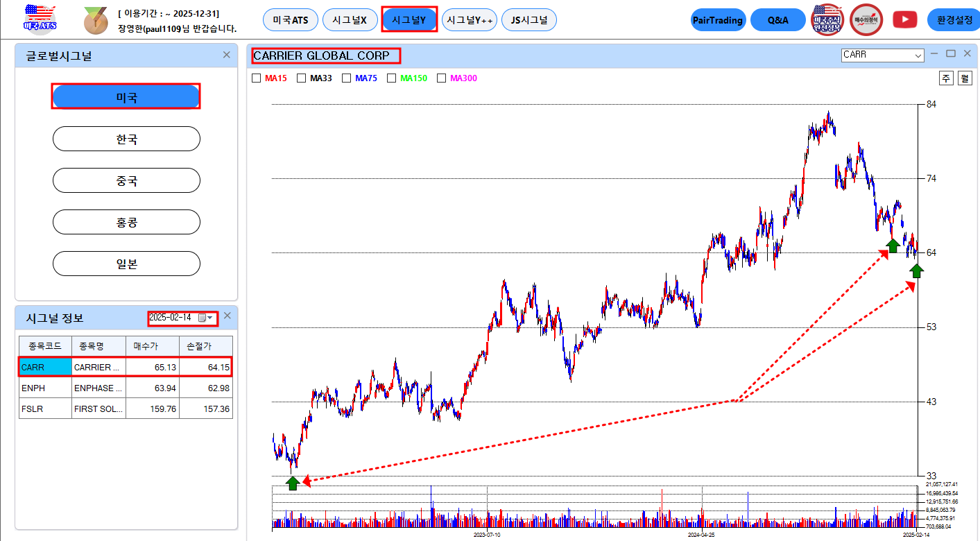Click the 2023-07-10 date axis label
Screen dimensions: 980x541
coord(487,535)
